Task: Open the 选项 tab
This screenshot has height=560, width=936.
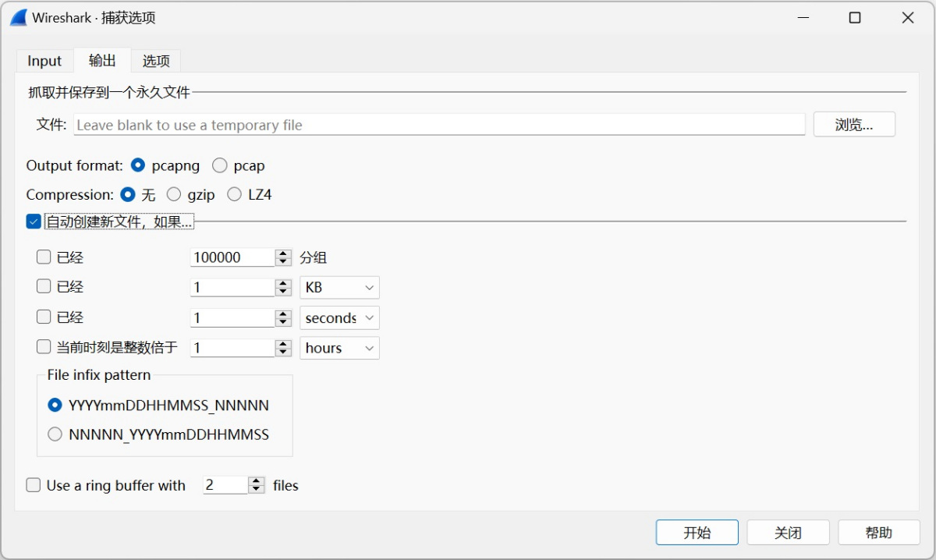Action: pos(156,61)
